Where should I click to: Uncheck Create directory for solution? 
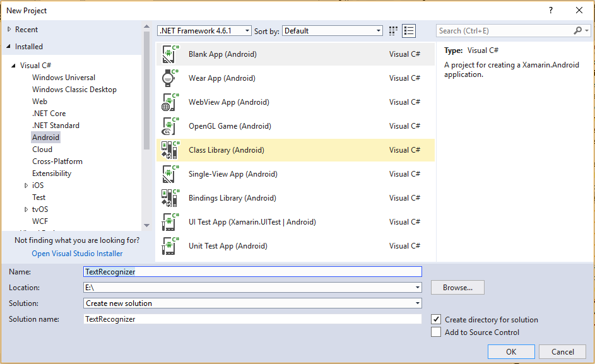(x=435, y=319)
